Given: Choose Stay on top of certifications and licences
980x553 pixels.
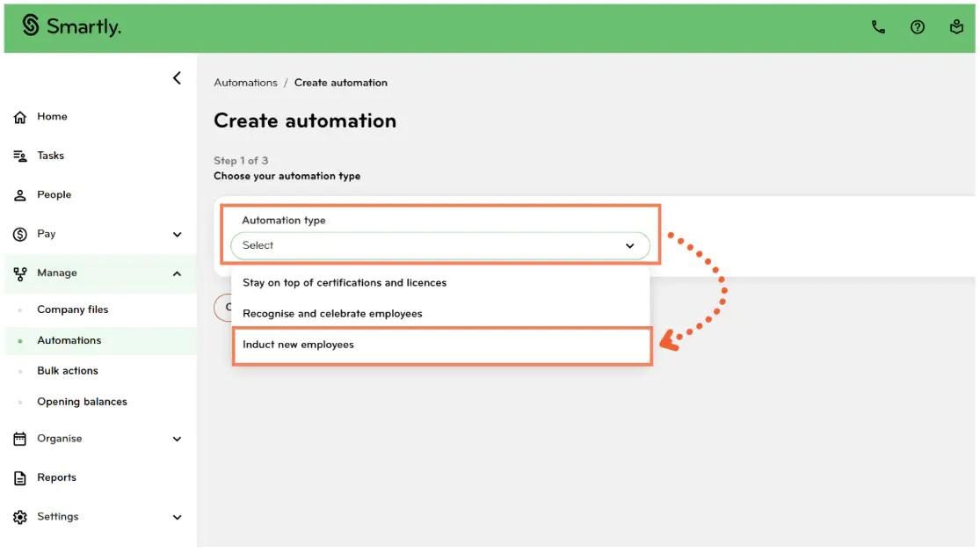Looking at the screenshot, I should pos(440,282).
